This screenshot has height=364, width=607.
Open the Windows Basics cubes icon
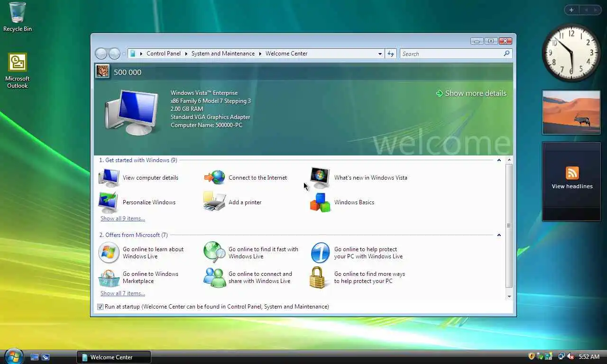pyautogui.click(x=320, y=202)
